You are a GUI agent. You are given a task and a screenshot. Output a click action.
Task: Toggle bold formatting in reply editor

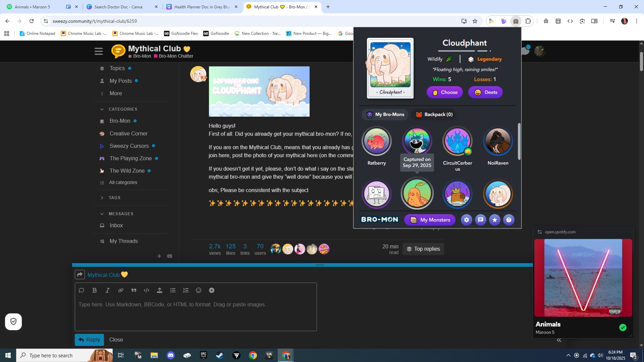pyautogui.click(x=95, y=290)
